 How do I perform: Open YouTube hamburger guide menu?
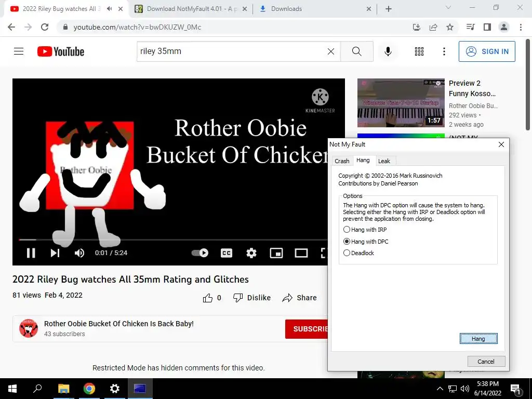[19, 51]
